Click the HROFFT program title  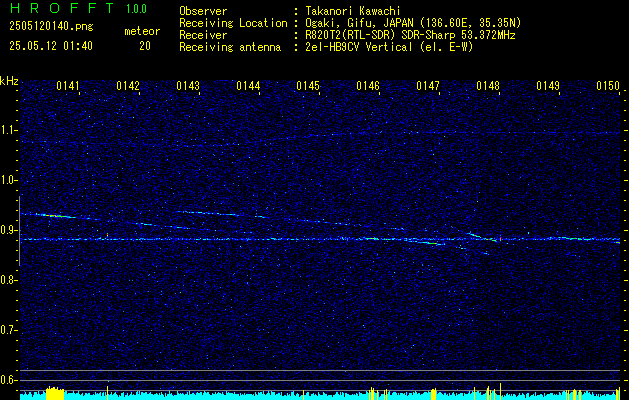62,8
